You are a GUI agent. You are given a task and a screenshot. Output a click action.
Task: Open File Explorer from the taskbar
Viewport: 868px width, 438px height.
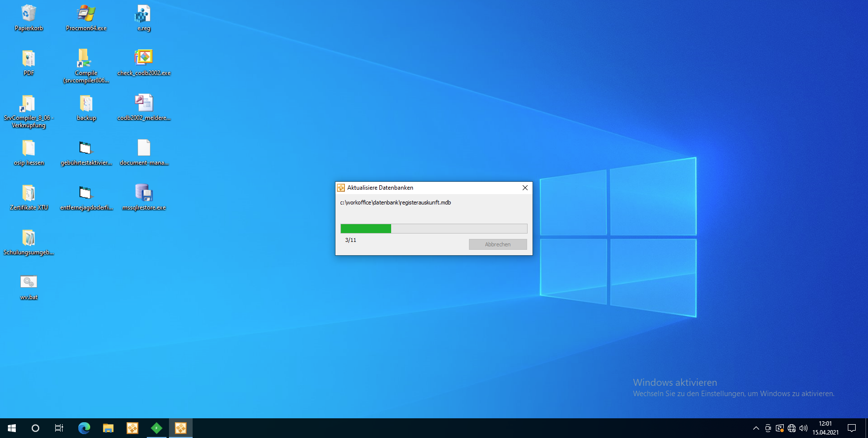click(108, 428)
